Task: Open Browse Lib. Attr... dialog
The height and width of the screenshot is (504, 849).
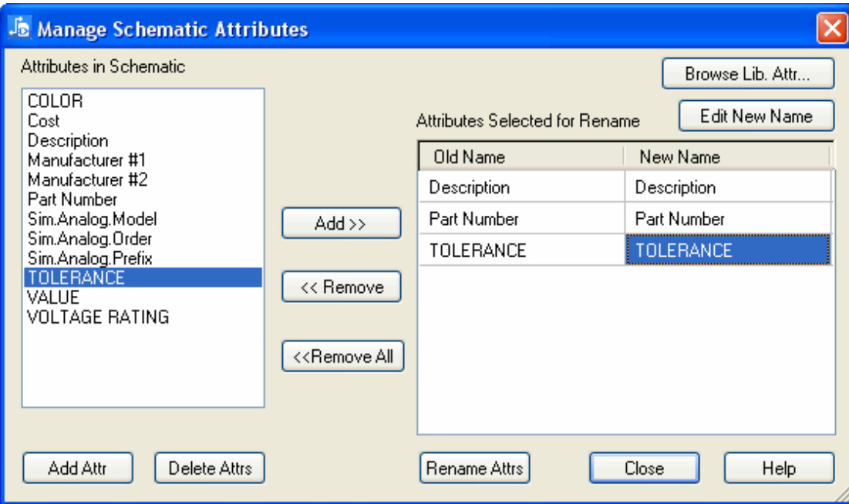Action: pyautogui.click(x=747, y=75)
